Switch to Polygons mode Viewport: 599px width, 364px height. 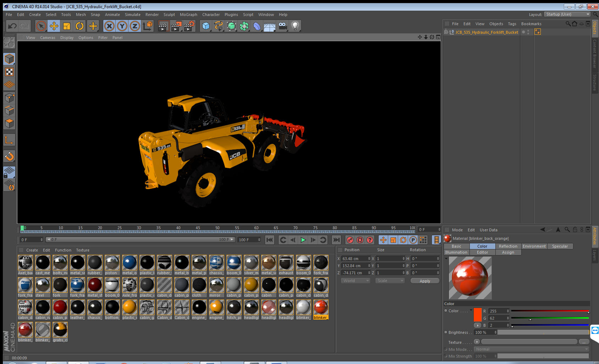click(x=9, y=123)
